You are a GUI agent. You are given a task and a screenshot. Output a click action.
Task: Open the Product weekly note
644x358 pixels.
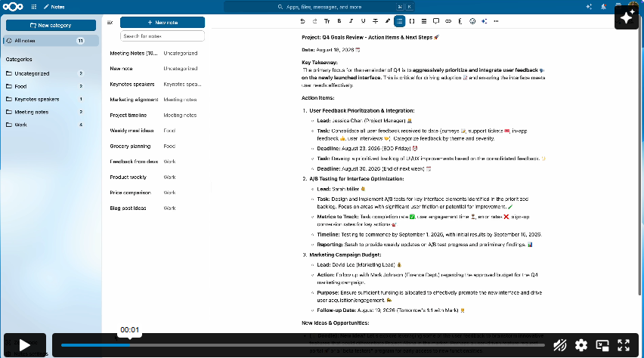pos(156,177)
